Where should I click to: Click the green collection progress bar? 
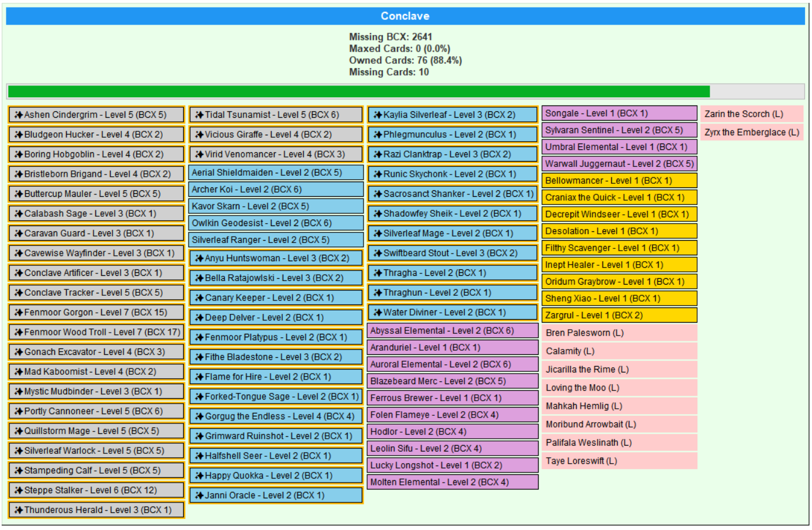pos(359,91)
